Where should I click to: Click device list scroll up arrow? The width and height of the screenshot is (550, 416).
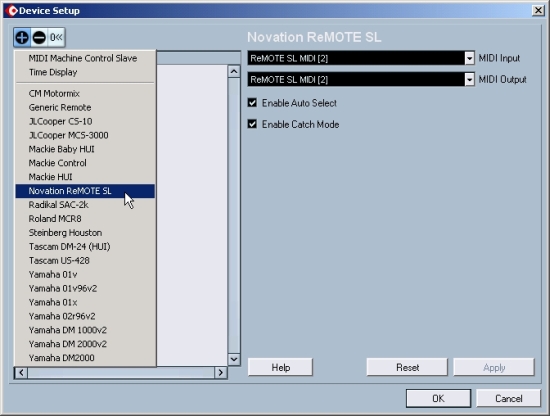point(234,72)
